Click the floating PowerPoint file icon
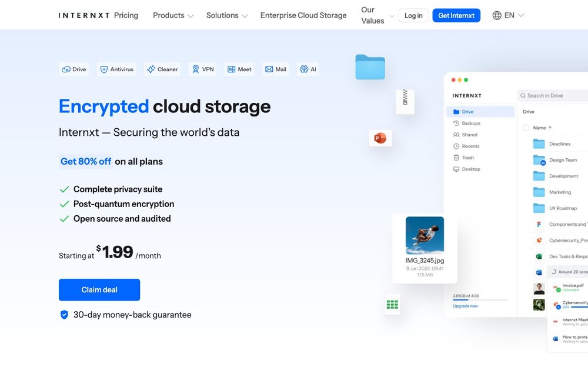588x377 pixels. (380, 138)
